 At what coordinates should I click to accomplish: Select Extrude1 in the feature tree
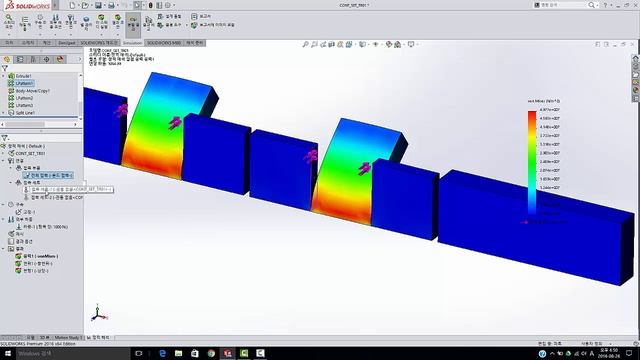click(x=24, y=76)
